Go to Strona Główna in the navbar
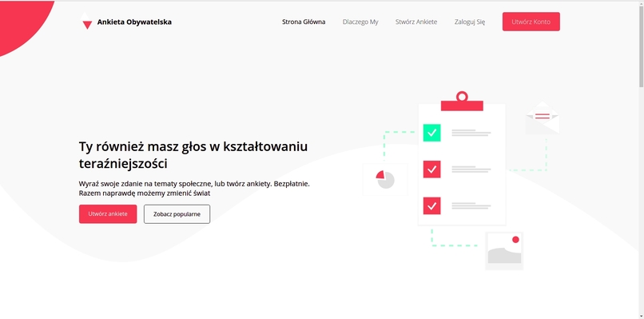 (x=304, y=22)
